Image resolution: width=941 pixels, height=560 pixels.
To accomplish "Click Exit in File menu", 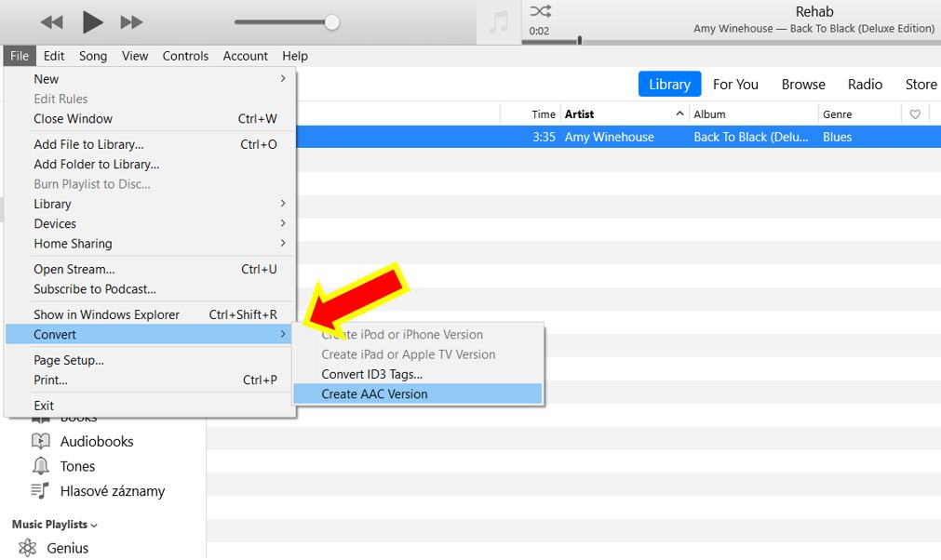I will pyautogui.click(x=150, y=406).
